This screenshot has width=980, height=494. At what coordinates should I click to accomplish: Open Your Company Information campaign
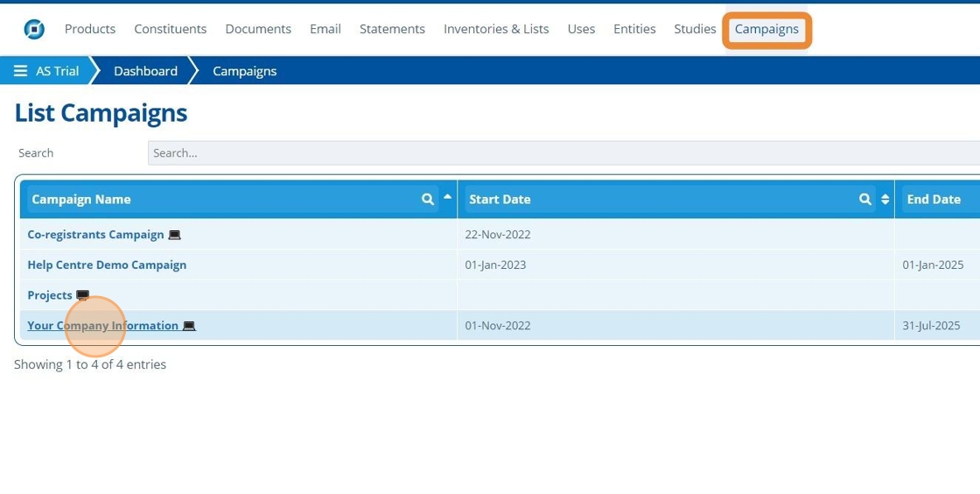[103, 325]
